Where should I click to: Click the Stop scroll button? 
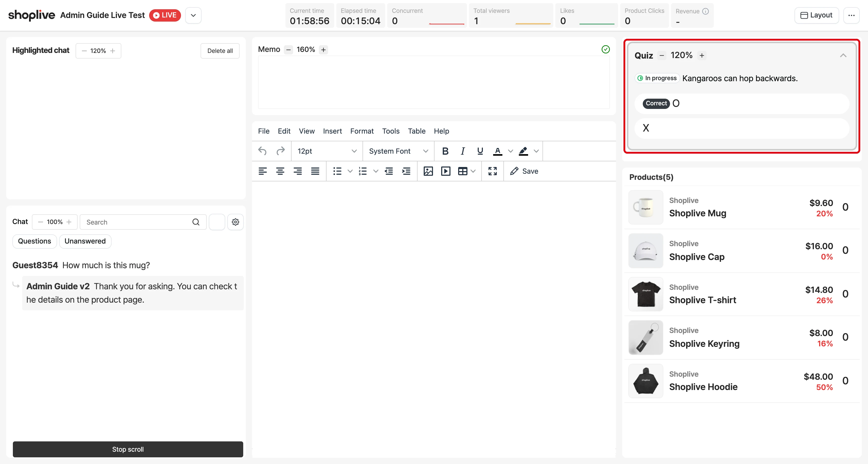tap(128, 449)
